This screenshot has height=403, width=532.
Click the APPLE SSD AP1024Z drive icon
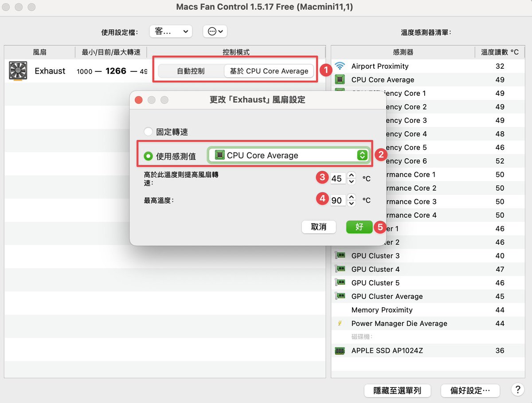(340, 351)
